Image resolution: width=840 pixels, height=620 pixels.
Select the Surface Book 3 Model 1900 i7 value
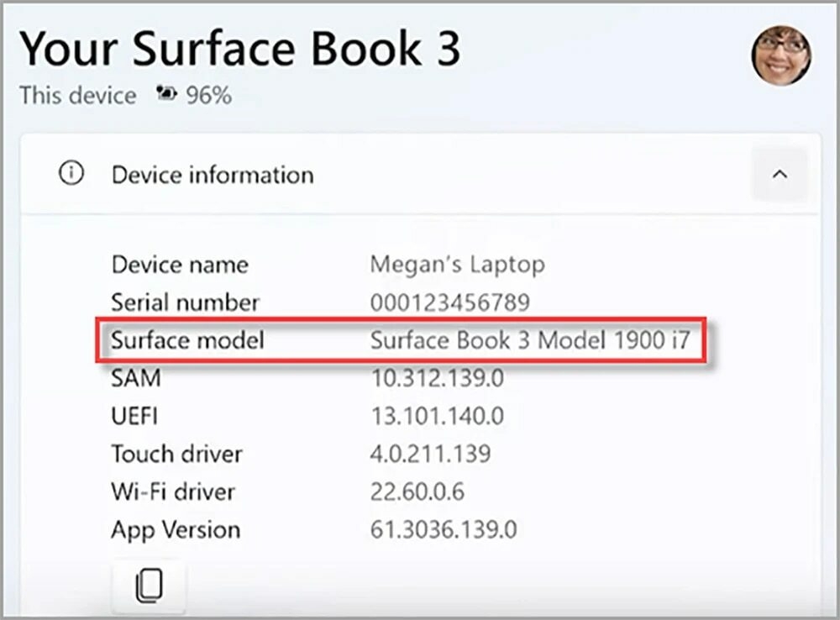tap(529, 340)
